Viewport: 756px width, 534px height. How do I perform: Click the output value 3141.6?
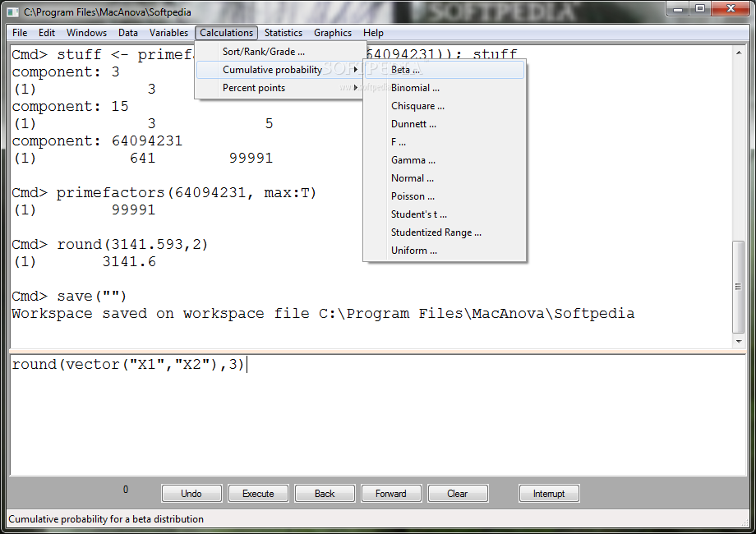[x=129, y=262]
